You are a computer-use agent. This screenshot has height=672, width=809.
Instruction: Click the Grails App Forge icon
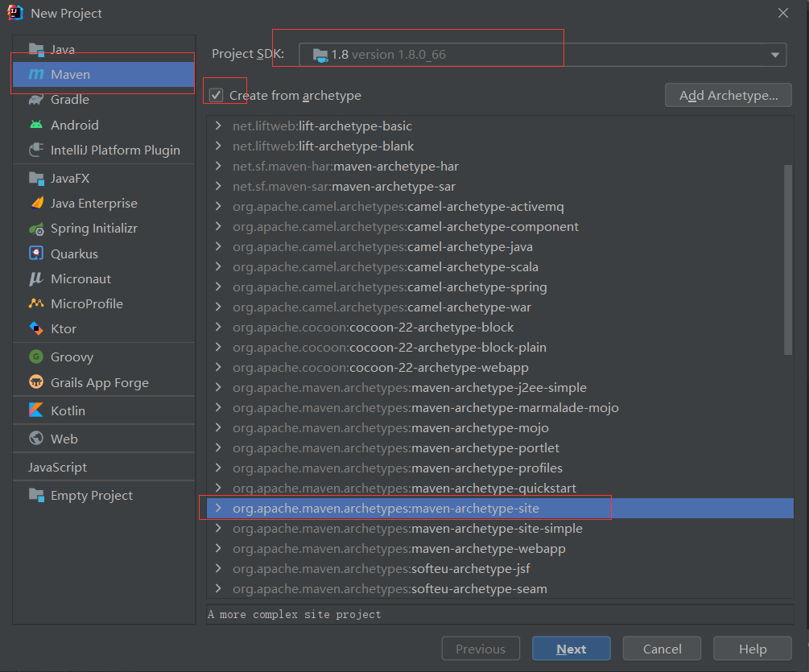(x=36, y=382)
